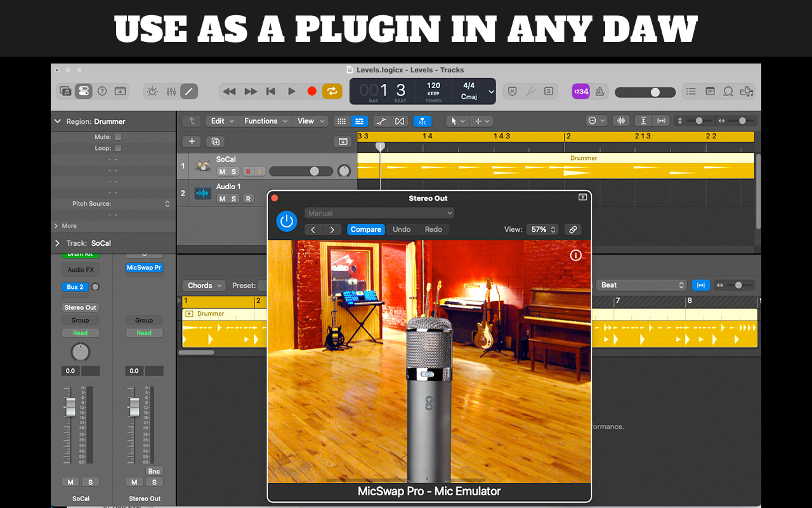This screenshot has height=508, width=812.
Task: Open the media Browsers icon
Action: pos(747,91)
